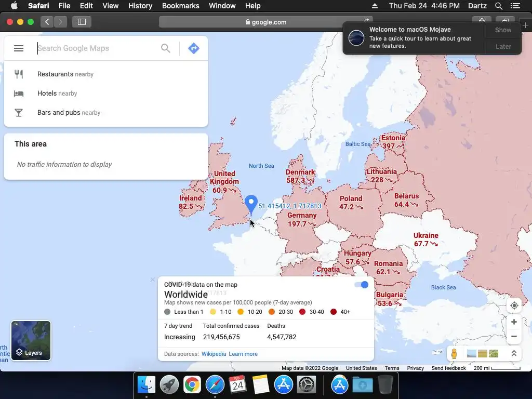Go back with Safari's back arrow
The height and width of the screenshot is (399, 532).
[47, 22]
